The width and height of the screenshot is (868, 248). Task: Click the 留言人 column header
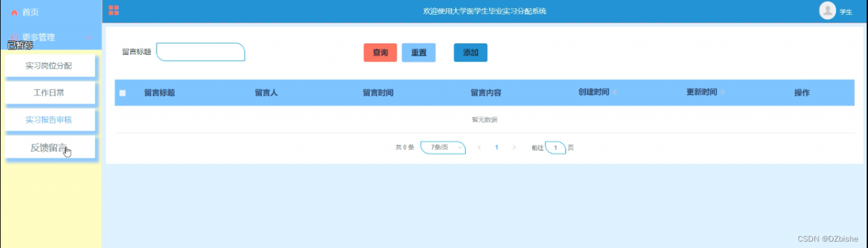[x=266, y=93]
